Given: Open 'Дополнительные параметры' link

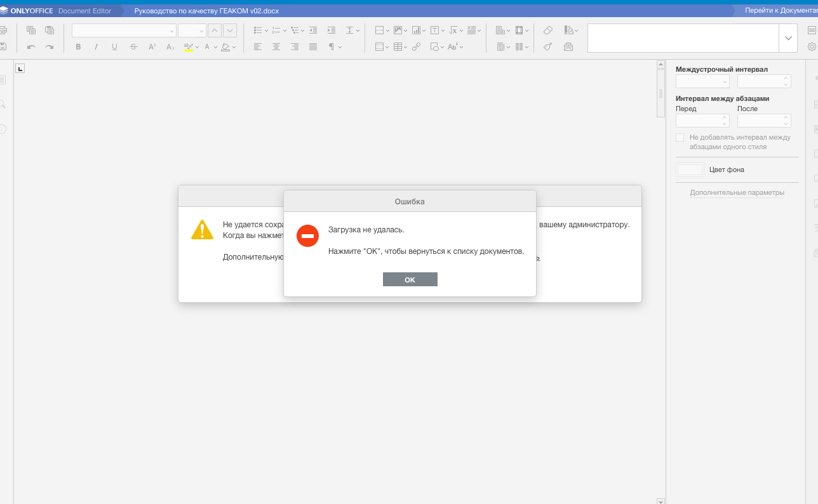Looking at the screenshot, I should click(x=737, y=192).
